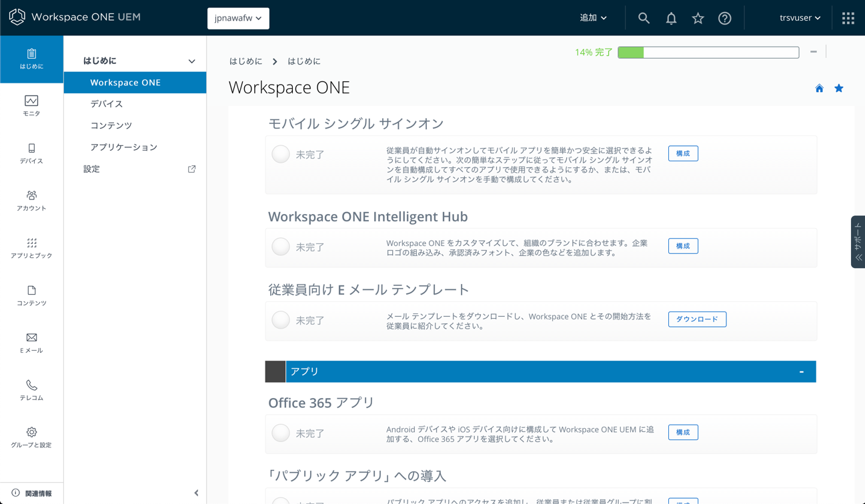Open the 追加 dropdown menu
This screenshot has width=865, height=504.
593,18
